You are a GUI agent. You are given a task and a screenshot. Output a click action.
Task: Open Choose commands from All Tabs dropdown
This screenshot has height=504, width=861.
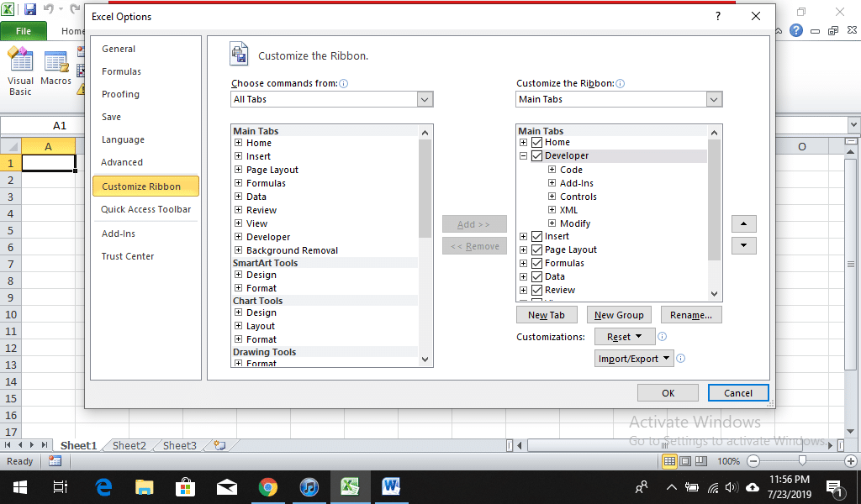pyautogui.click(x=425, y=99)
